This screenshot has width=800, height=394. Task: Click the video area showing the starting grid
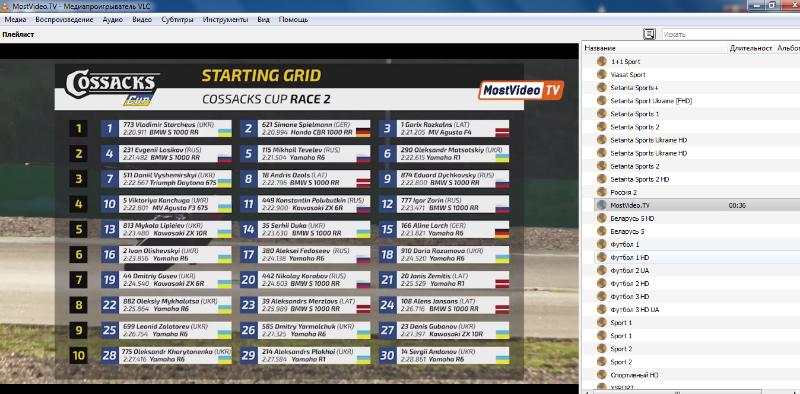[x=289, y=213]
